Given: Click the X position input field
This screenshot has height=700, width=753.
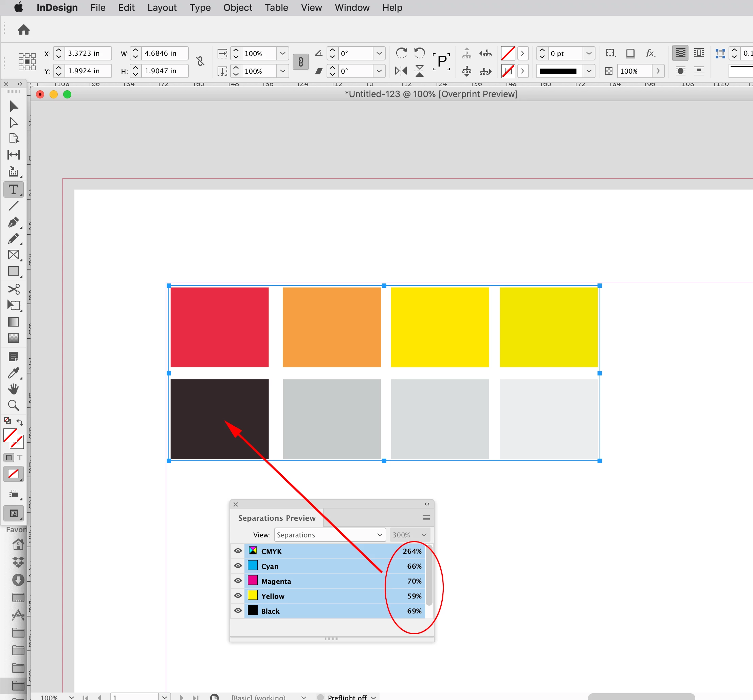Looking at the screenshot, I should coord(88,53).
